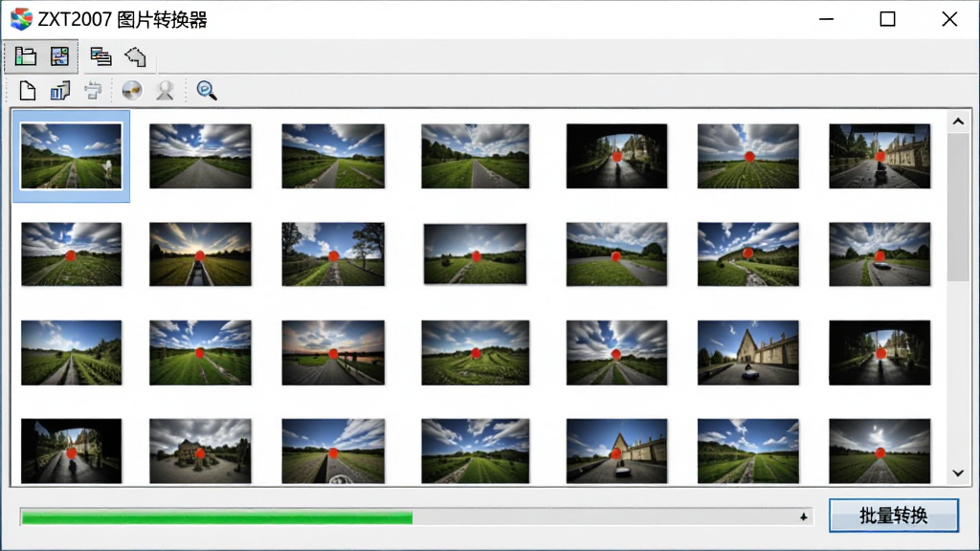Switch to thumbnail grid view
This screenshot has width=980, height=551.
(x=59, y=56)
